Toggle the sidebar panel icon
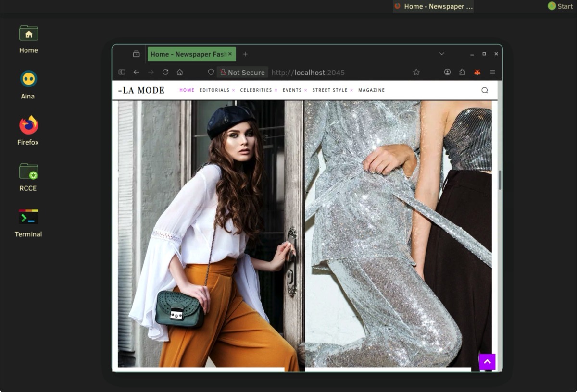Screen dimensions: 577x392 pos(122,72)
